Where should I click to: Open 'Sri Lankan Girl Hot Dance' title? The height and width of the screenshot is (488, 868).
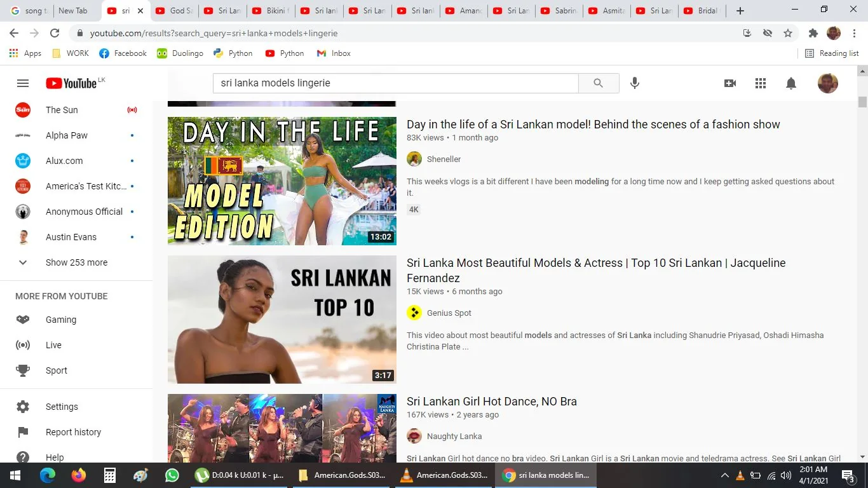point(492,402)
